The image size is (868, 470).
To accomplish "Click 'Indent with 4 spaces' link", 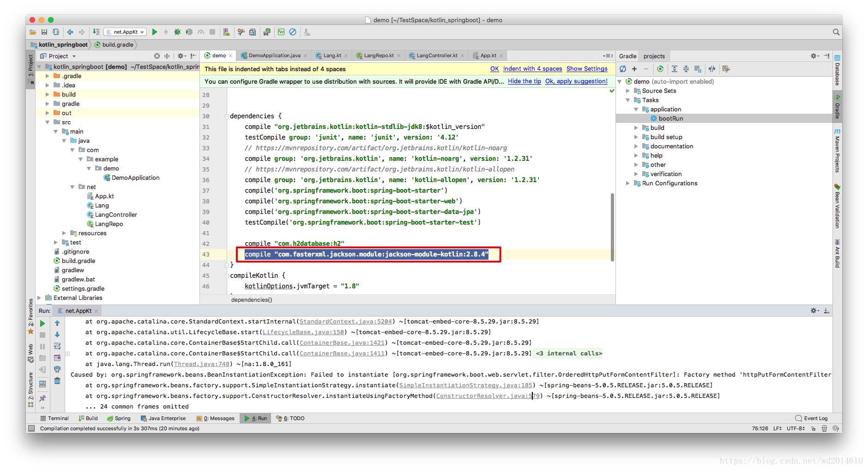I will click(532, 69).
